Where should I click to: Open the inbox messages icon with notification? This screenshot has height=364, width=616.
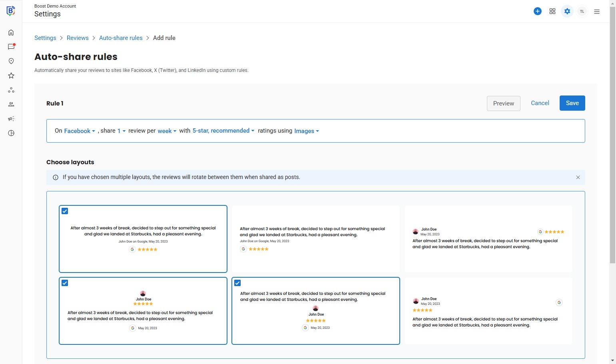[11, 47]
